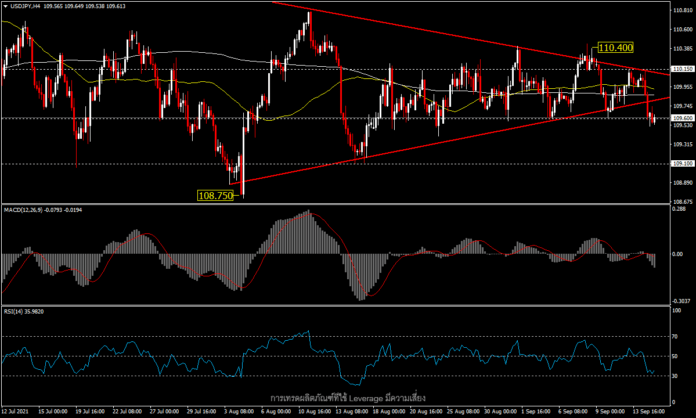Click the 6 Aug 00:00 time axis label

click(x=276, y=412)
